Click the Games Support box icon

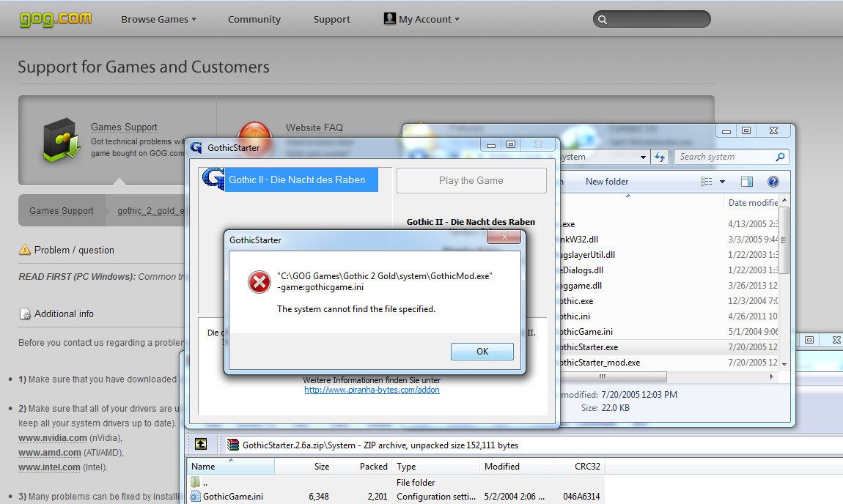pos(62,140)
